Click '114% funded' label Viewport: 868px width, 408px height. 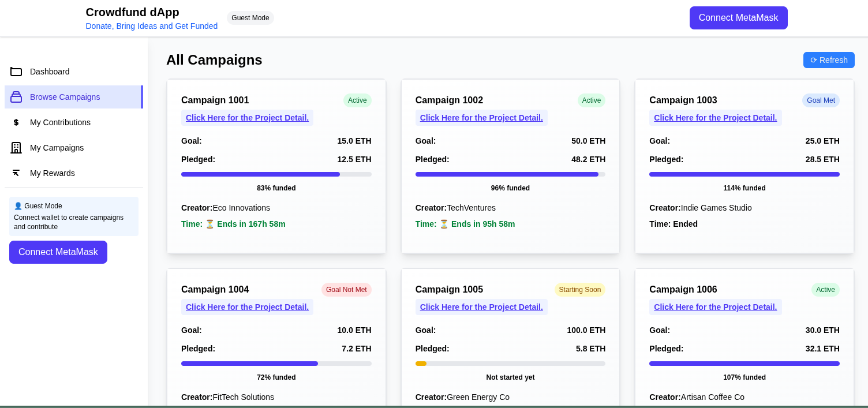[744, 188]
